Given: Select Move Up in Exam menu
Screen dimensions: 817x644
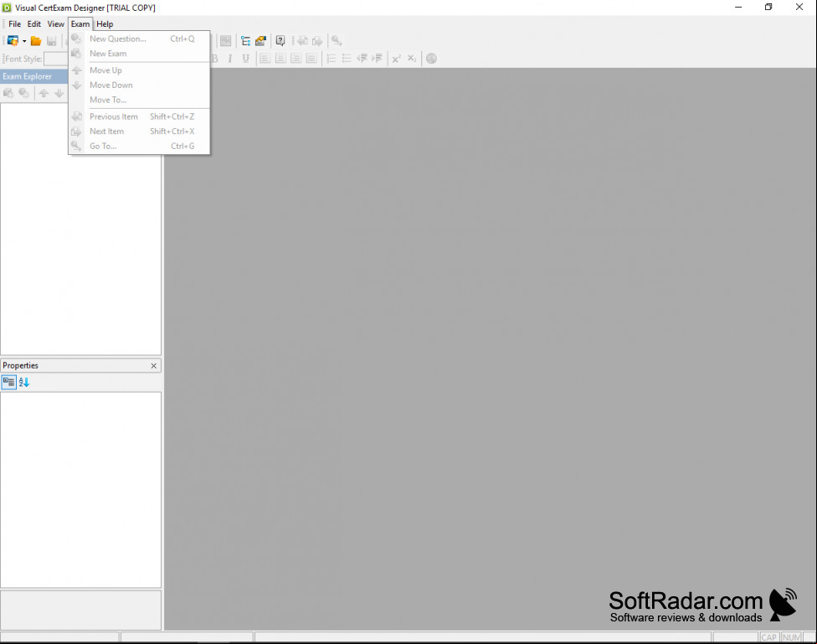Looking at the screenshot, I should pyautogui.click(x=139, y=70).
